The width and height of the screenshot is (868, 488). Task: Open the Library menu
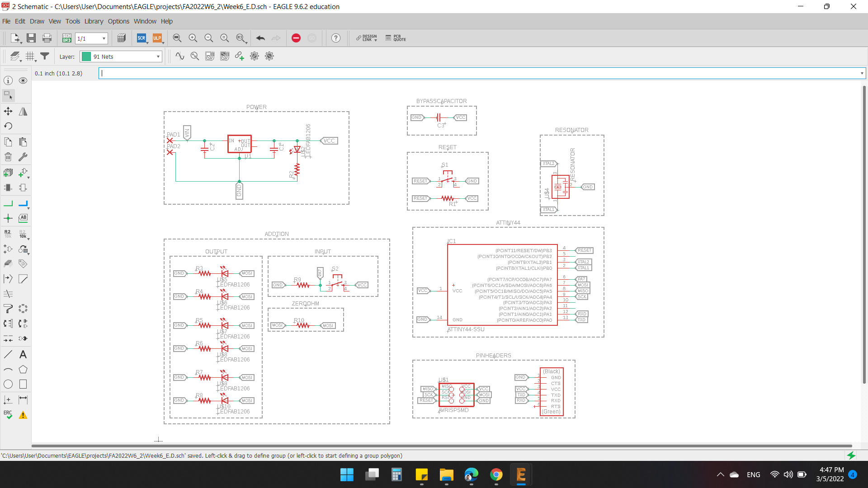point(94,21)
